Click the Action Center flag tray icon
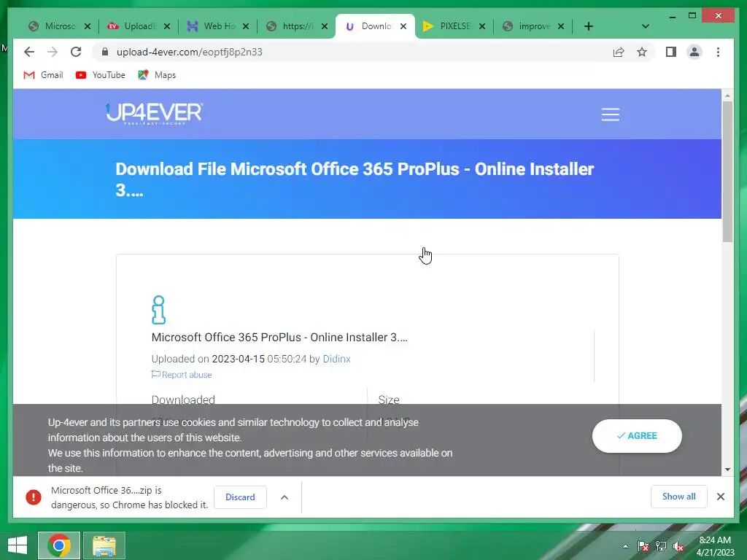747x560 pixels. (643, 546)
